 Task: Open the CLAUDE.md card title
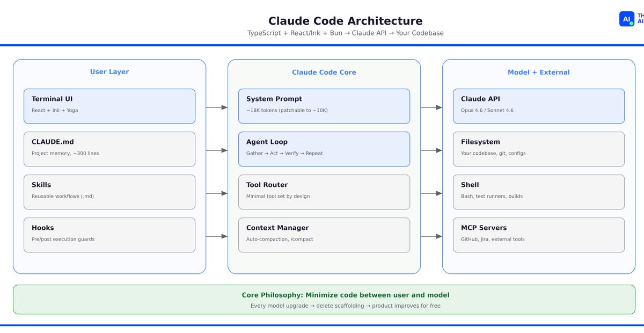[53, 142]
